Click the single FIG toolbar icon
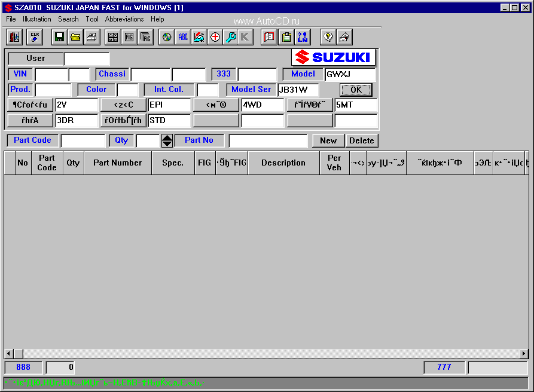Screen dimensions: 534x392 129,37
